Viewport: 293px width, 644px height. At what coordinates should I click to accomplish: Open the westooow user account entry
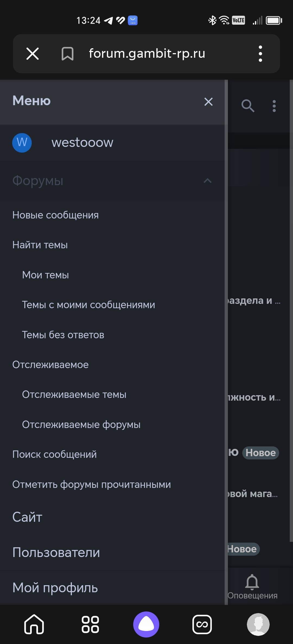pos(82,143)
